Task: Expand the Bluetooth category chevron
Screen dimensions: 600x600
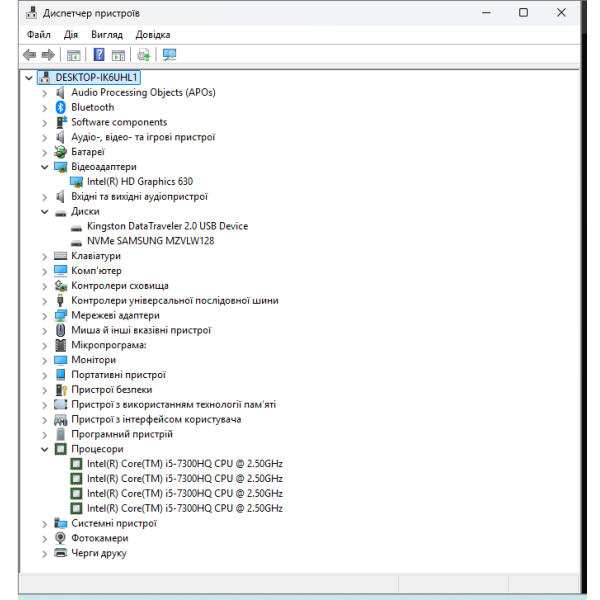Action: [44, 108]
